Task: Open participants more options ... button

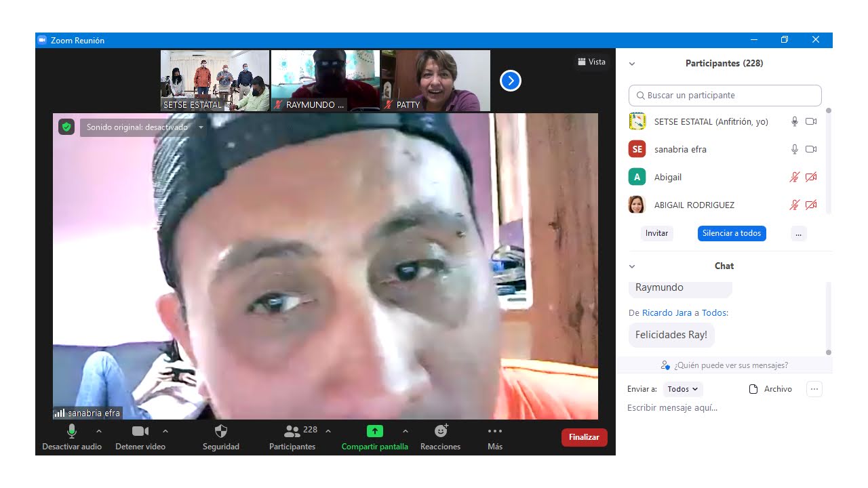Action: coord(798,233)
